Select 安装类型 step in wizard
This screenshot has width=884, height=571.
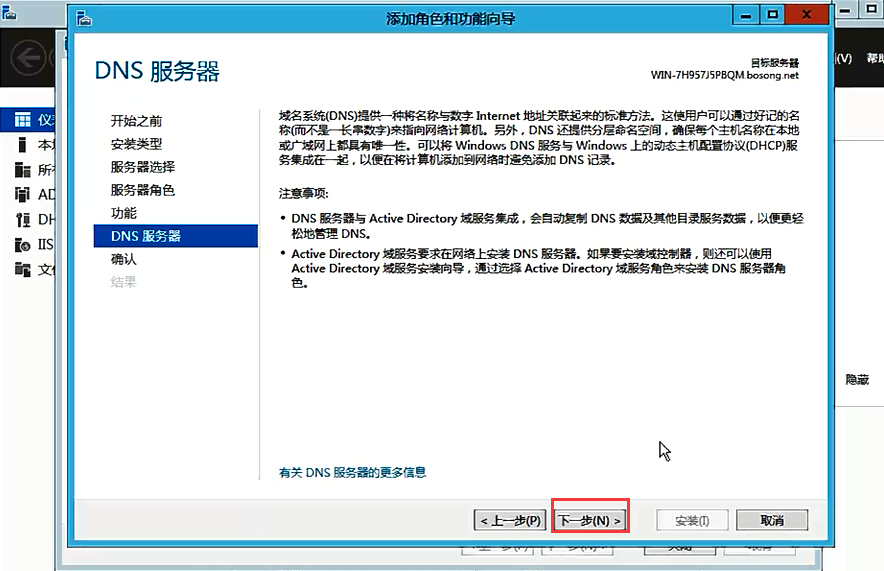pos(136,144)
